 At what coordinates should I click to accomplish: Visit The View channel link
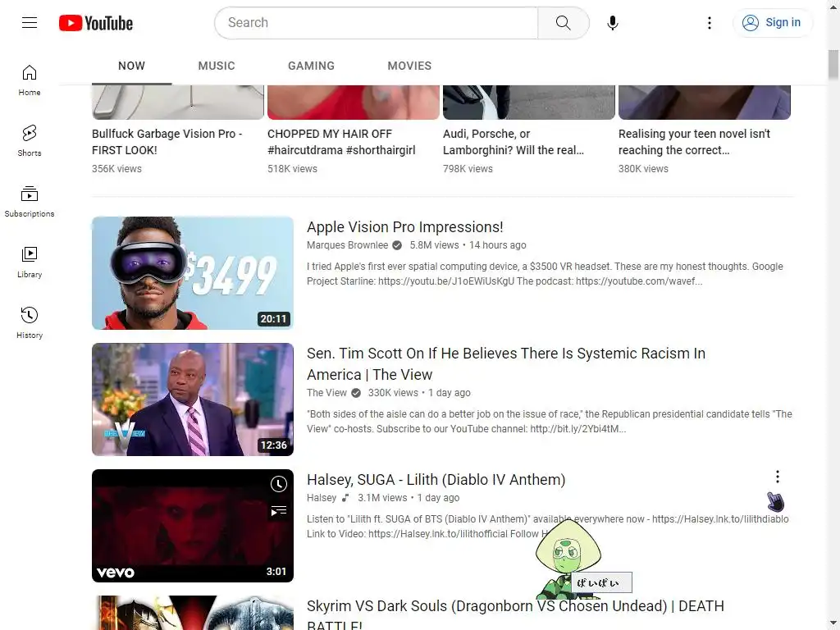coord(326,393)
